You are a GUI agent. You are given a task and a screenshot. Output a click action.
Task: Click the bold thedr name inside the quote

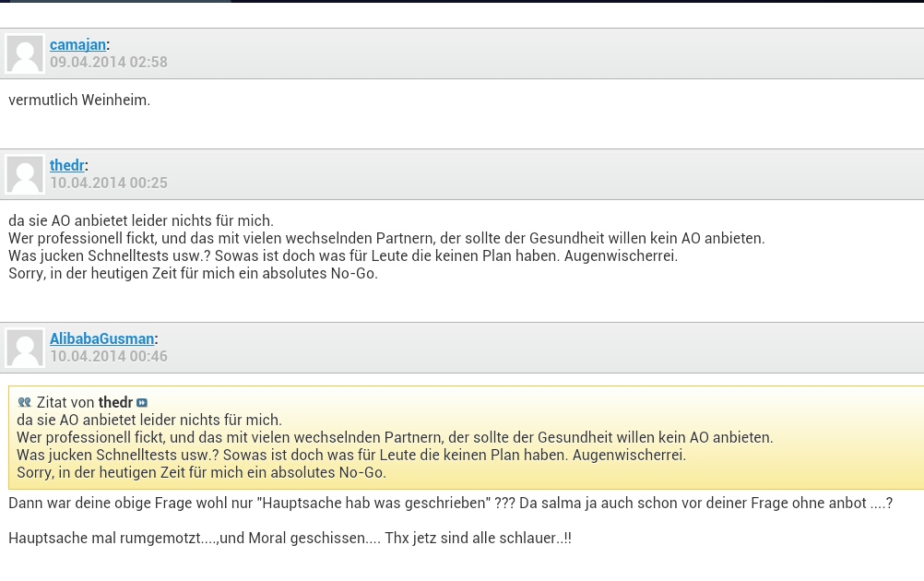tap(115, 403)
